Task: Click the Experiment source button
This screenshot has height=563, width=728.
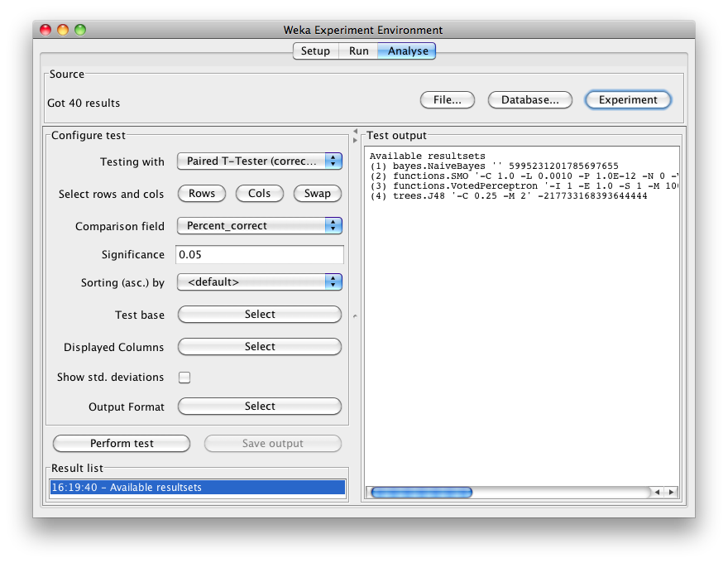Action: [628, 100]
